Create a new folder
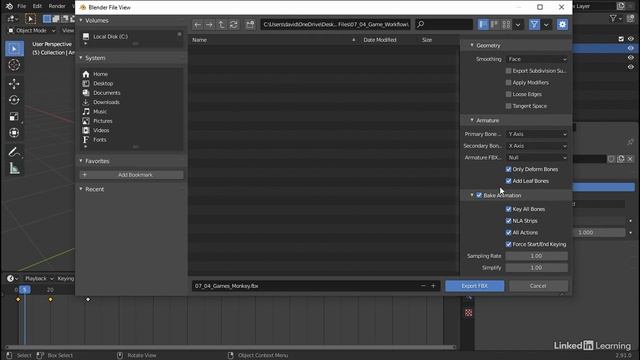The width and height of the screenshot is (640, 360). pyautogui.click(x=250, y=24)
